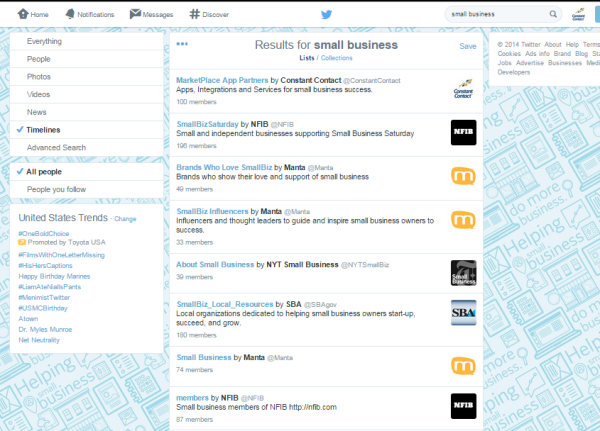This screenshot has height=431, width=600.
Task: Open the #OneBoldChoice trend
Action: point(44,233)
